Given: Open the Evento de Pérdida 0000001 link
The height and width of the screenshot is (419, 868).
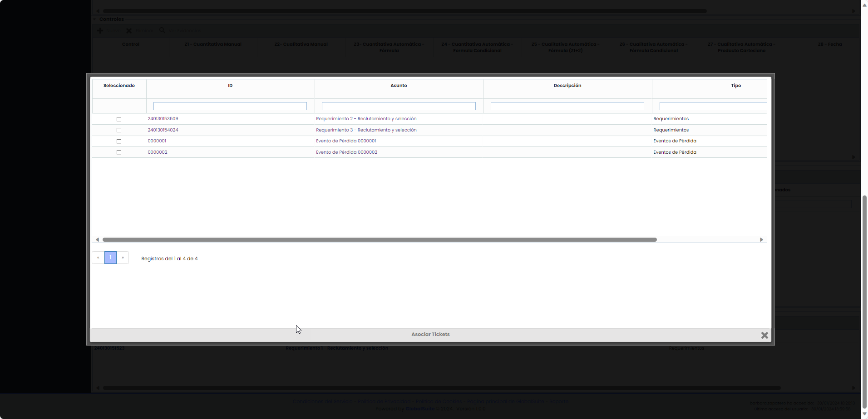Looking at the screenshot, I should [346, 141].
